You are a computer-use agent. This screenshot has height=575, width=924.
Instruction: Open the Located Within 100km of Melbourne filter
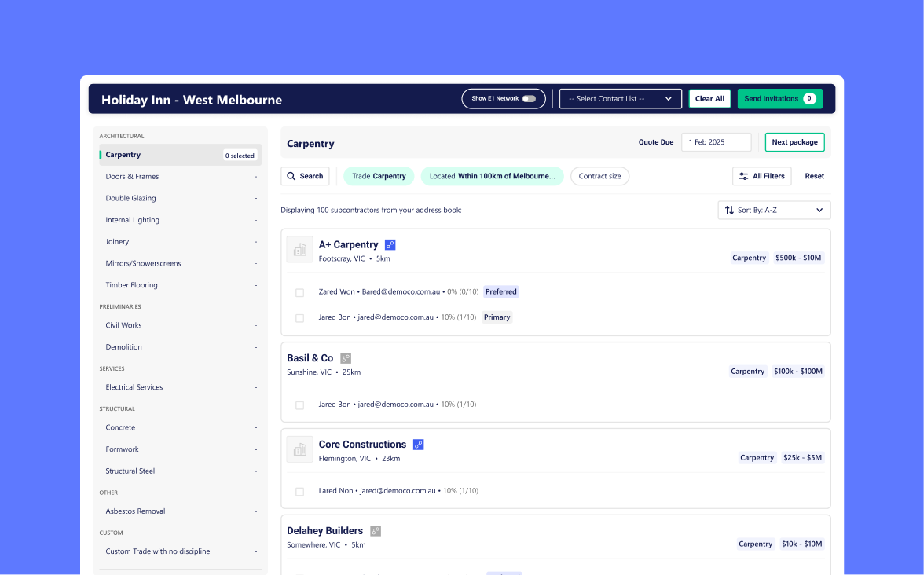pos(492,176)
